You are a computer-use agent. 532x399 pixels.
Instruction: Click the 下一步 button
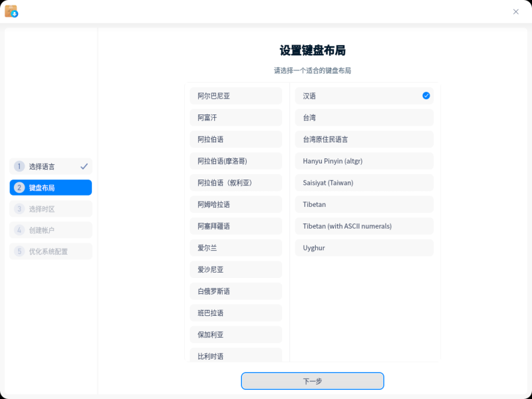click(x=313, y=381)
